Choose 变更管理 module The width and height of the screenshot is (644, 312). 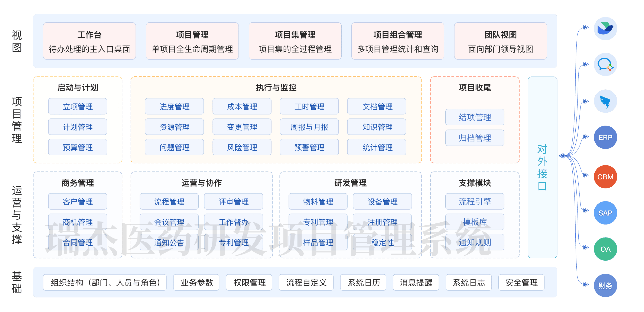click(x=242, y=127)
